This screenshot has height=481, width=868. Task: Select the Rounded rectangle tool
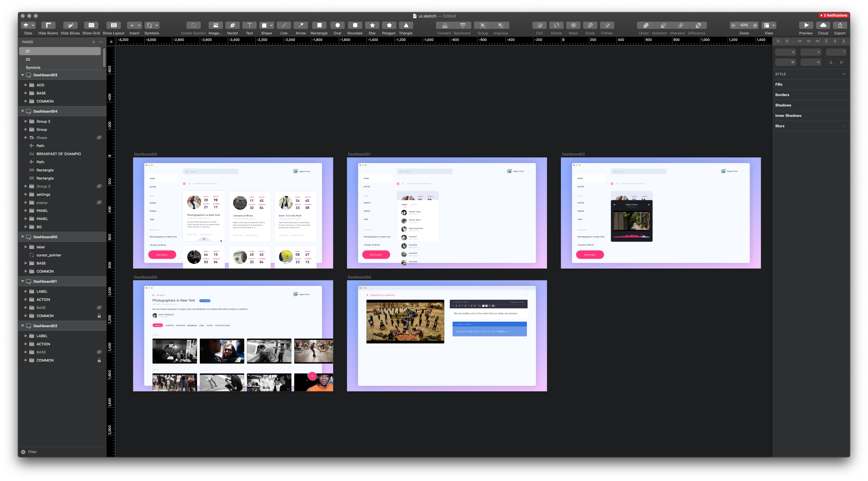tap(355, 25)
